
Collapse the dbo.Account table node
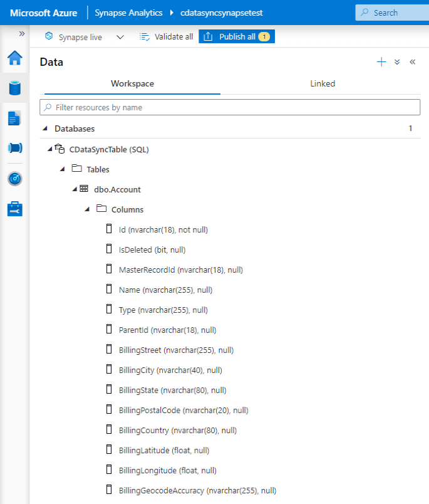tap(75, 189)
